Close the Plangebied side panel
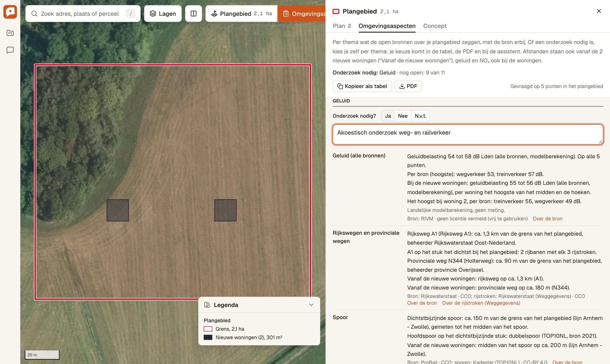The image size is (610, 364). (x=599, y=11)
